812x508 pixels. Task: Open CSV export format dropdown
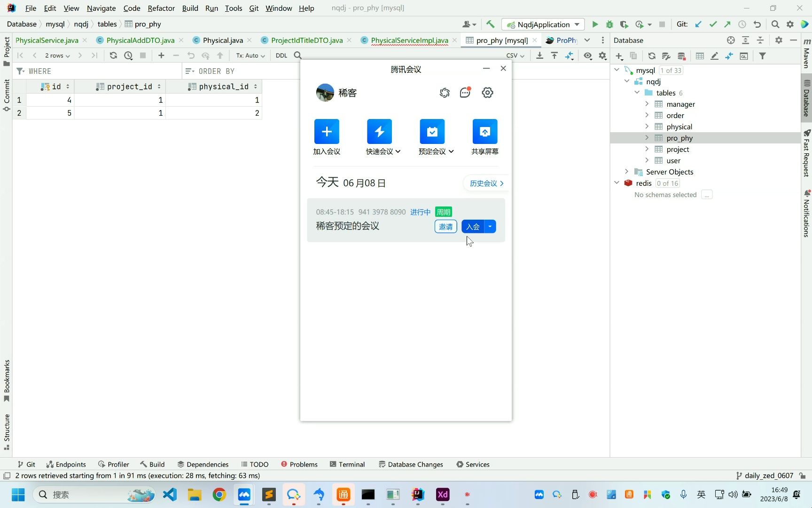(x=515, y=56)
